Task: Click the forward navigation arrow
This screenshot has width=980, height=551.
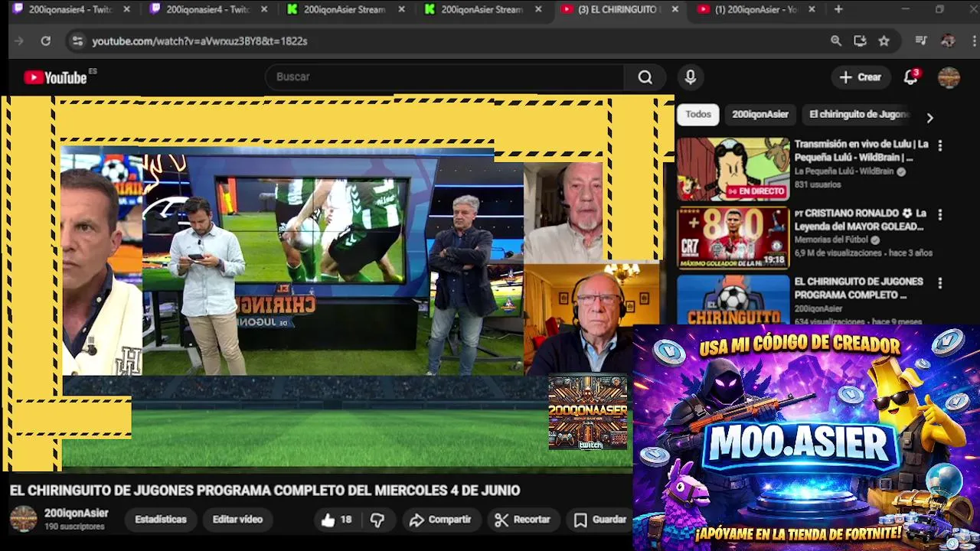Action: click(19, 41)
